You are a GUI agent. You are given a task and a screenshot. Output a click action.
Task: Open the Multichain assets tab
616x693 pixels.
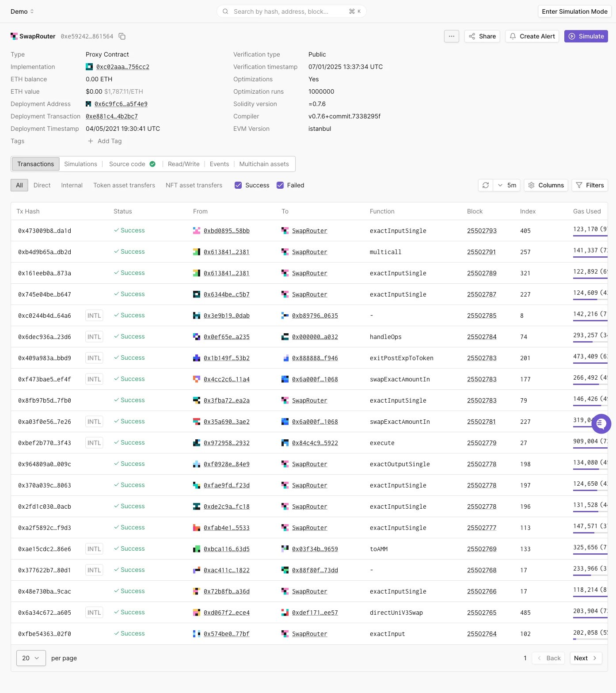(x=264, y=164)
